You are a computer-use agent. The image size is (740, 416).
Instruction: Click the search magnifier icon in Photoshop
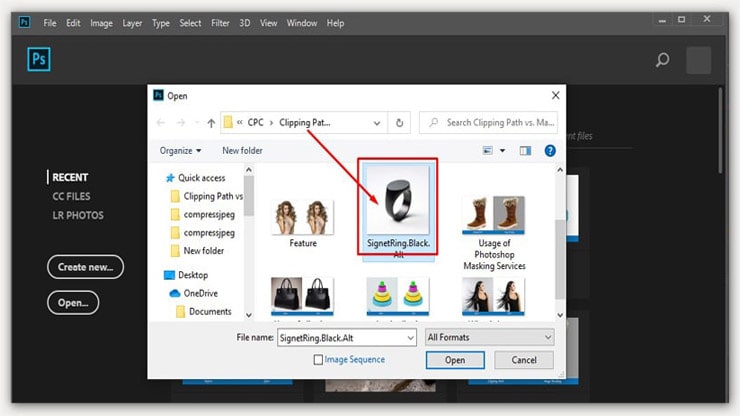pyautogui.click(x=662, y=60)
